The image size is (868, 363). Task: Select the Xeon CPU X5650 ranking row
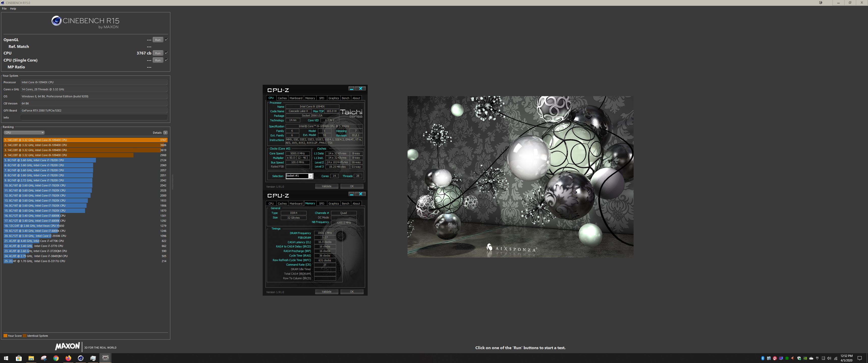point(85,226)
